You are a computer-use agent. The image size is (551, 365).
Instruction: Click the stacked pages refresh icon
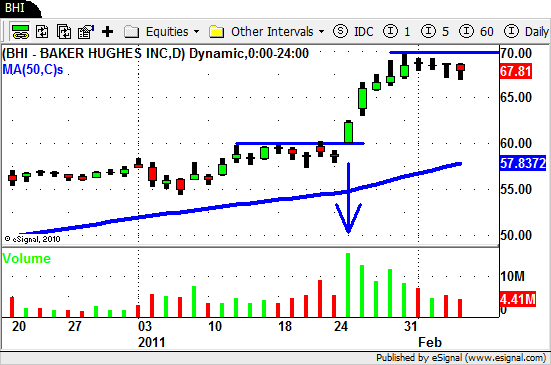click(x=64, y=32)
